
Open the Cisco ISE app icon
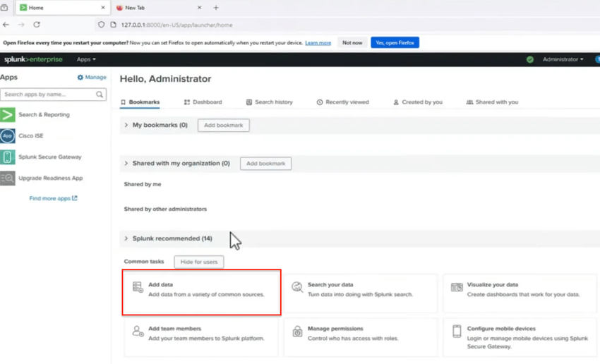[x=7, y=135]
